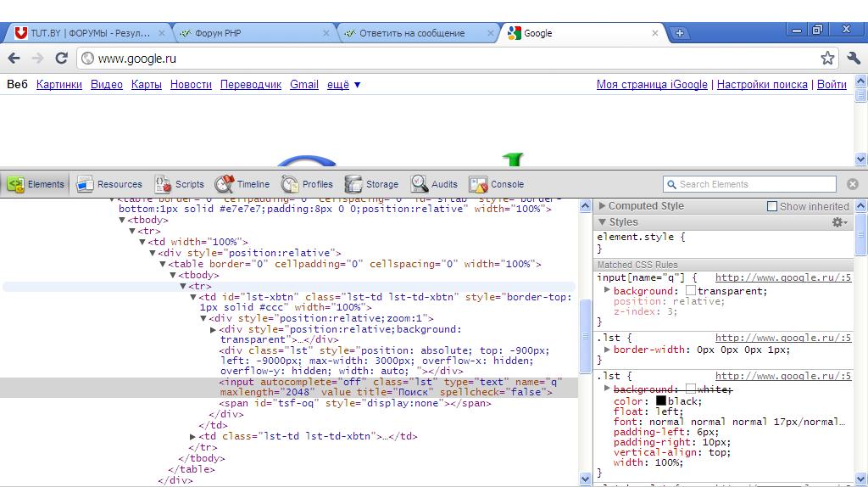Select the highlighted input name="q" element
The height and width of the screenshot is (487, 868).
[288, 387]
